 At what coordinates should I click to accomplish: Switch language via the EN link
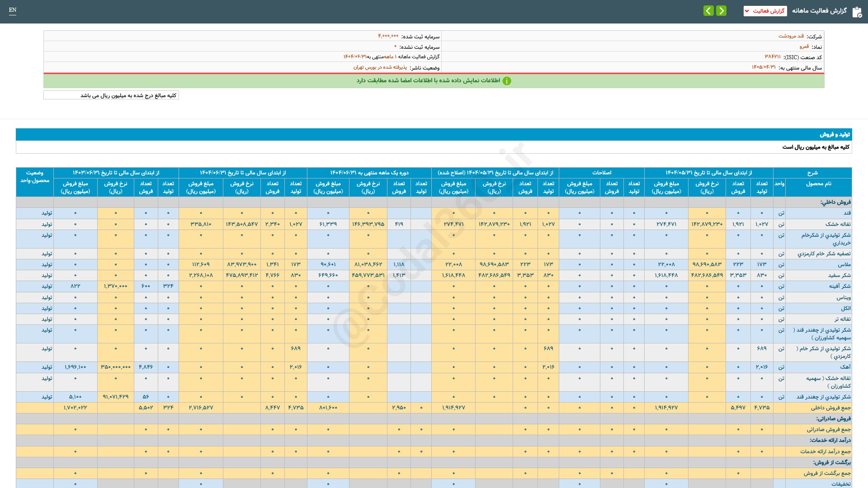13,10
